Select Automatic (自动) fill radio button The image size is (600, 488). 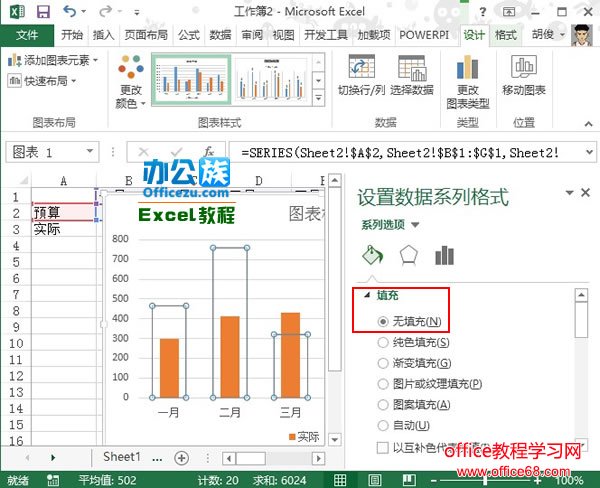(x=383, y=425)
